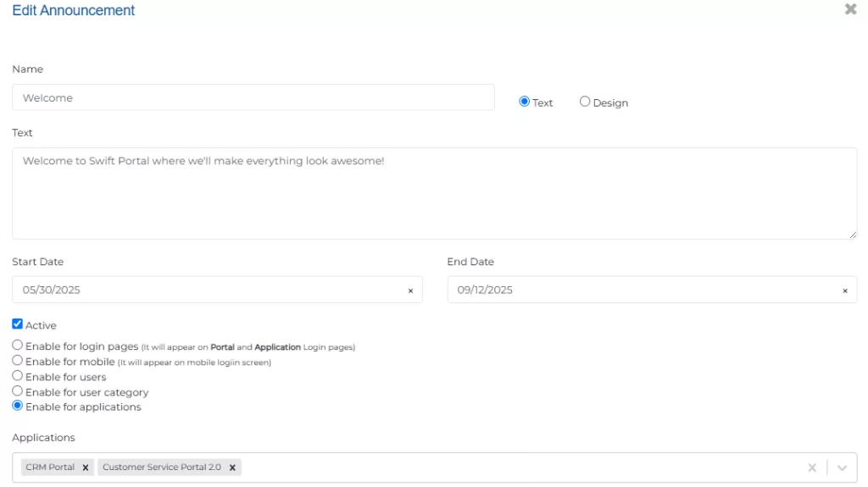The width and height of the screenshot is (868, 487).
Task: Expand the Applications dropdown arrow
Action: click(x=842, y=468)
